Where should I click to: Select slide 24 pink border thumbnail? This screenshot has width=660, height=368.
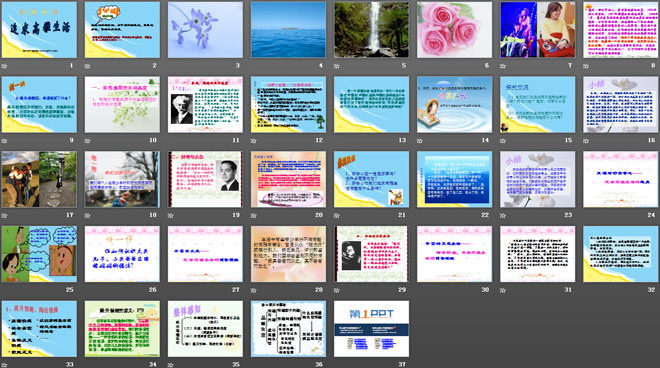tap(621, 179)
